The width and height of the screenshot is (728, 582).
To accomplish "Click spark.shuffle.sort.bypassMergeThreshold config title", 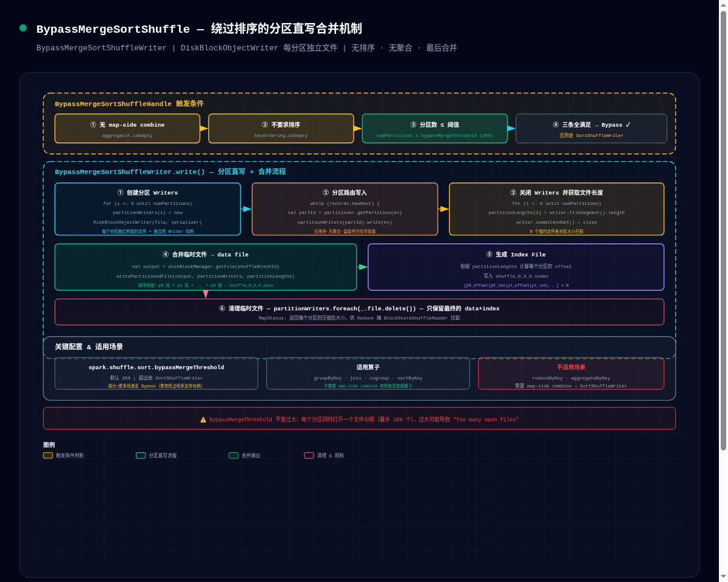I will pyautogui.click(x=157, y=367).
